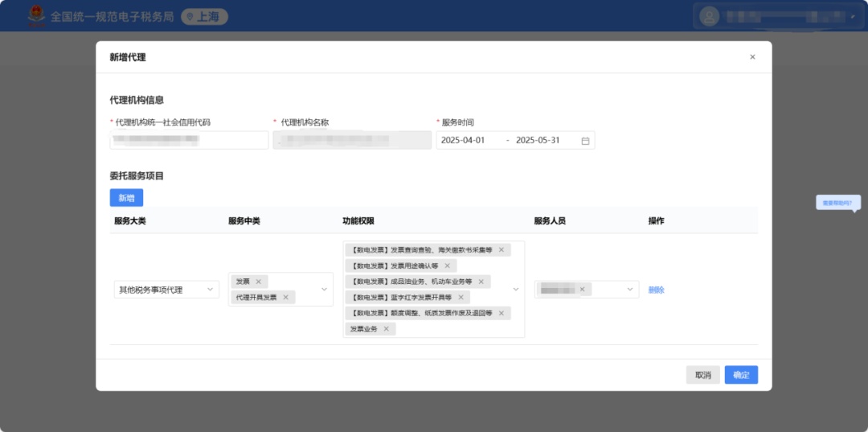868x432 pixels.
Task: Remove the 代理开具发票 tag
Action: coord(285,298)
